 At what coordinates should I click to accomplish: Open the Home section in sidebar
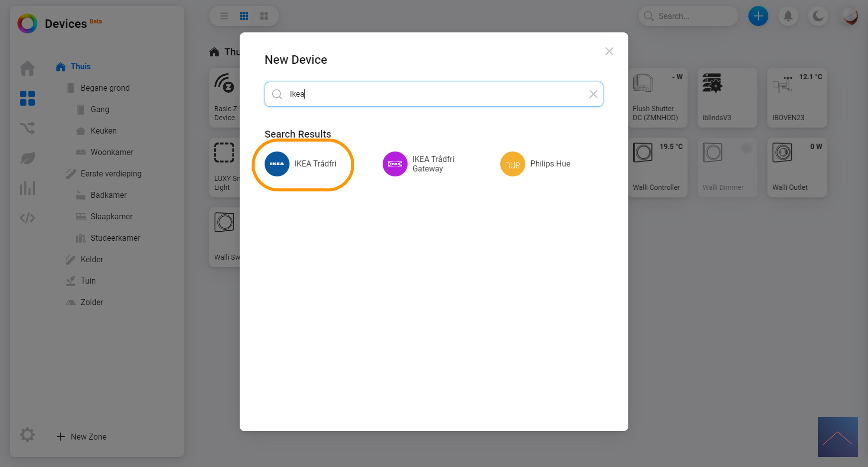pos(27,68)
